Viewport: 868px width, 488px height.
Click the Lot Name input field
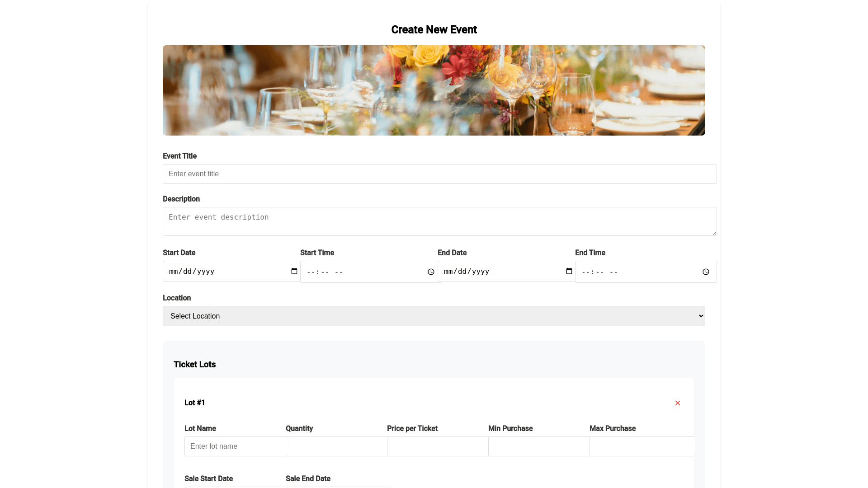click(235, 446)
